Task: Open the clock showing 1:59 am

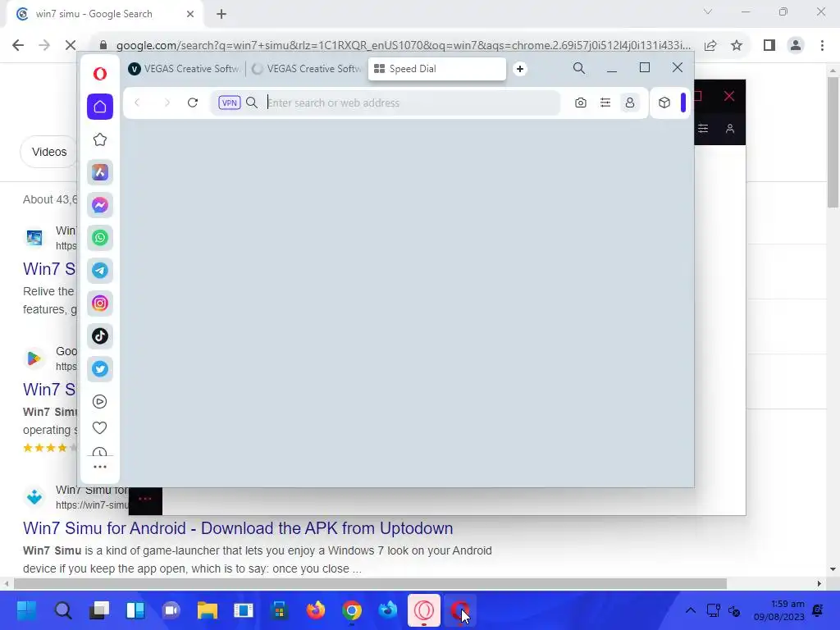Action: (779, 610)
